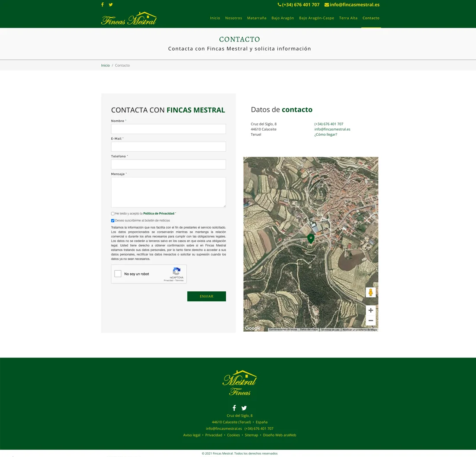476x457 pixels.
Task: Open the ¿Cómo llegar? link
Action: coord(325,134)
